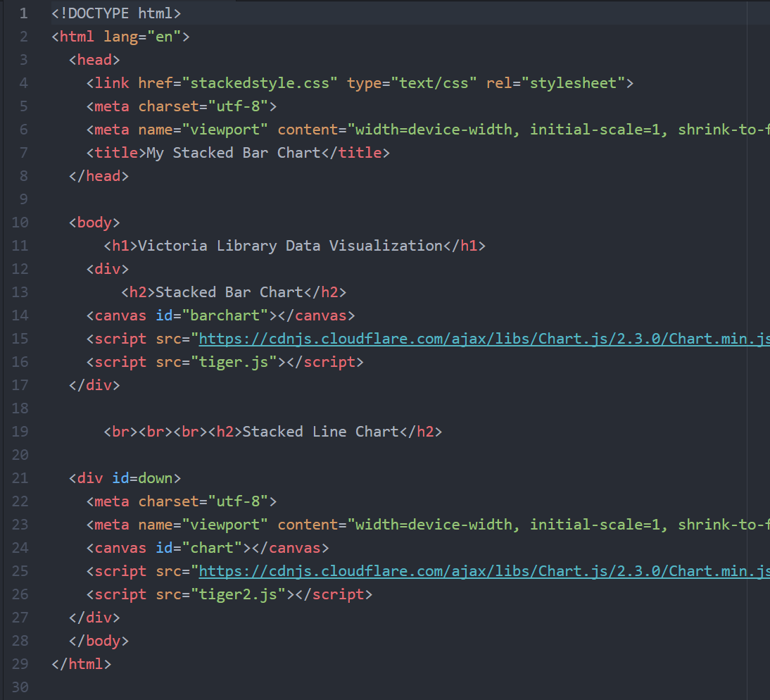
Task: Click the closing /body tag
Action: click(x=99, y=641)
